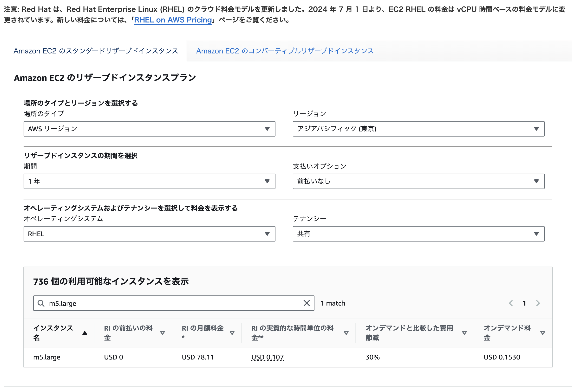The image size is (575, 392).
Task: Open the operating system dropdown RHEL
Action: click(x=150, y=234)
